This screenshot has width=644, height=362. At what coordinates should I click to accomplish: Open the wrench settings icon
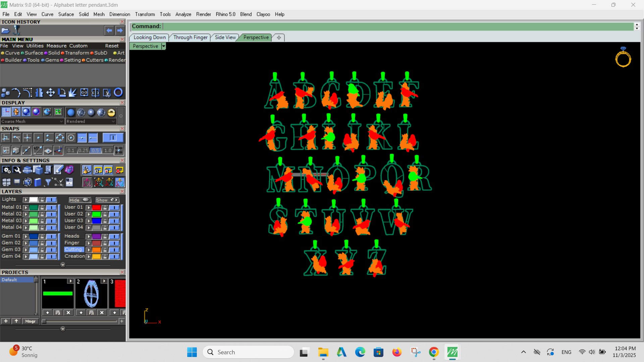pyautogui.click(x=17, y=170)
